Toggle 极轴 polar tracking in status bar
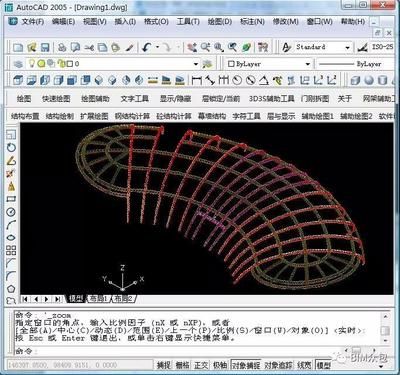The width and height of the screenshot is (400, 375). [220, 365]
